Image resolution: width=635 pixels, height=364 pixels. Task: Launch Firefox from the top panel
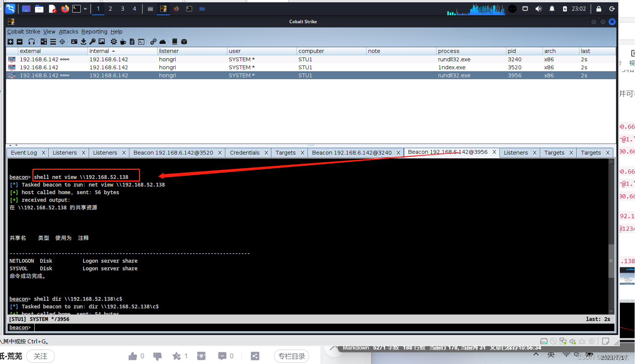(65, 9)
